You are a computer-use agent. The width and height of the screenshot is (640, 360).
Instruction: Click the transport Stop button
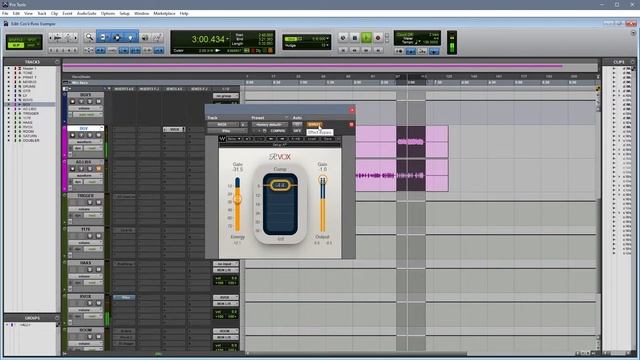click(x=354, y=38)
